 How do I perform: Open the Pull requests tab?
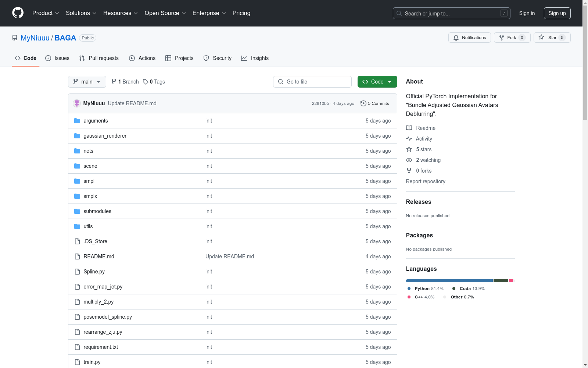pyautogui.click(x=99, y=58)
